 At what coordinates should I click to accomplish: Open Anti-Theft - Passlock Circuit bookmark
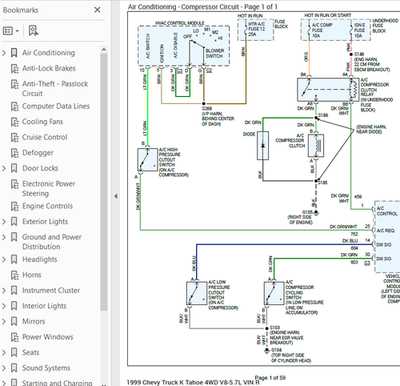coord(55,88)
